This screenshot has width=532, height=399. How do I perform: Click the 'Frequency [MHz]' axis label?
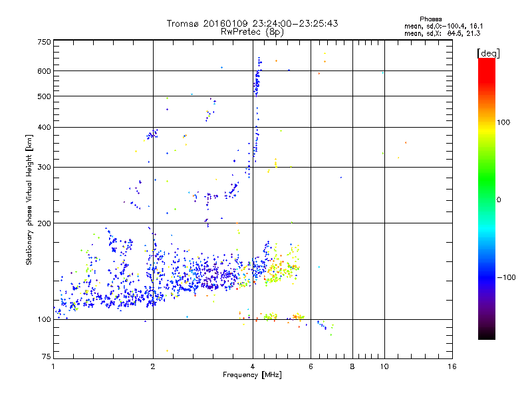click(252, 375)
